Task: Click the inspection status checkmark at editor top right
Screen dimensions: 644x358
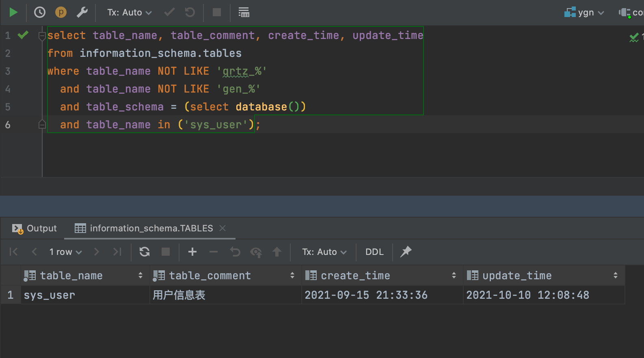Action: 634,38
